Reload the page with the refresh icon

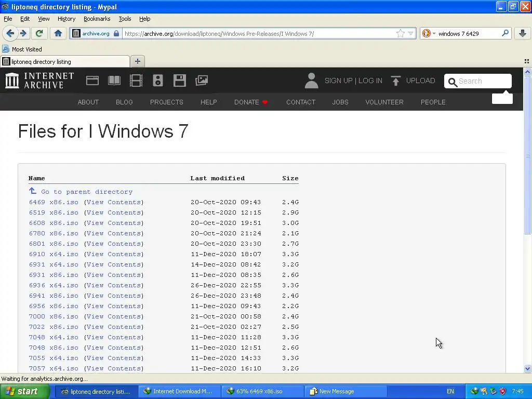tap(39, 33)
